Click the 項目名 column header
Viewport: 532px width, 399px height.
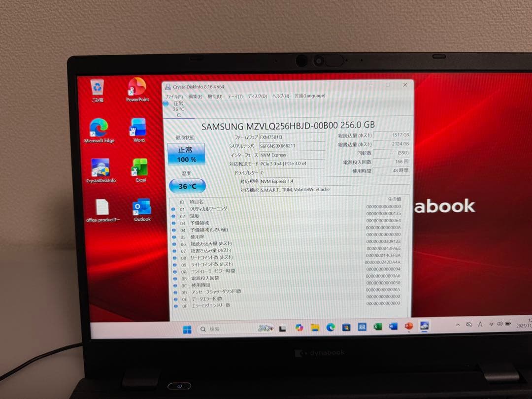196,201
